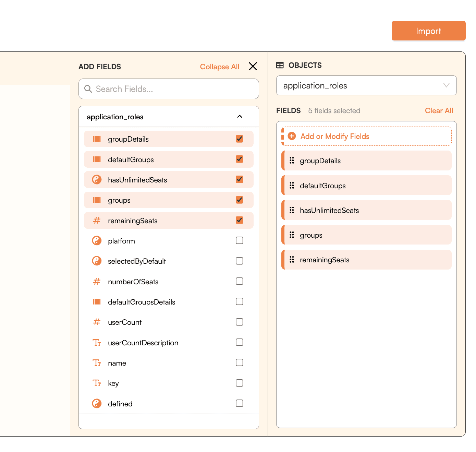Check the selectedByDefault checkbox
Screen dimensions: 476x452
240,261
